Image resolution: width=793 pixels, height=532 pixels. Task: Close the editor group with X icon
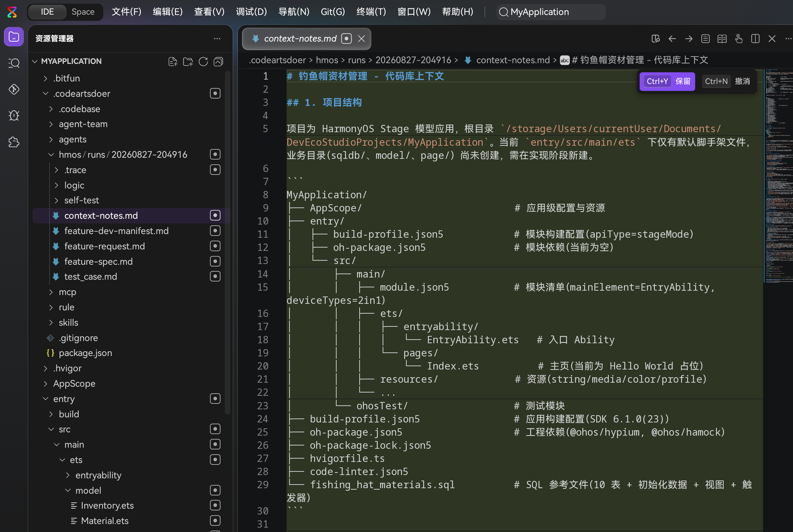(772, 39)
